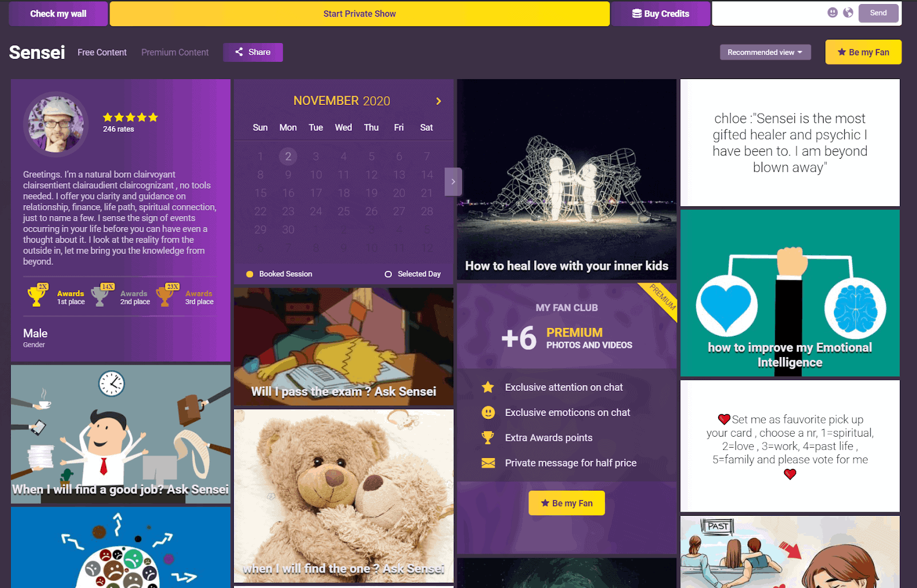
Task: Click the globe icon beside Send
Action: tap(848, 13)
